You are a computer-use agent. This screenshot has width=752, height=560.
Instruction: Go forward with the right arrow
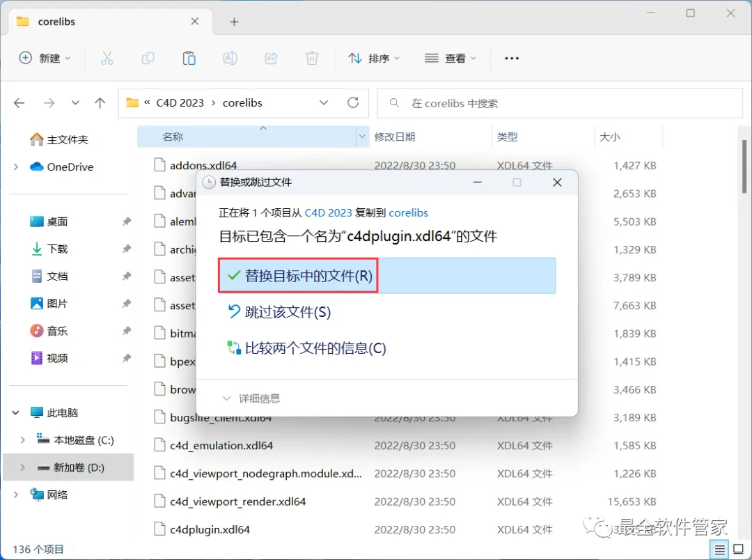pyautogui.click(x=49, y=102)
